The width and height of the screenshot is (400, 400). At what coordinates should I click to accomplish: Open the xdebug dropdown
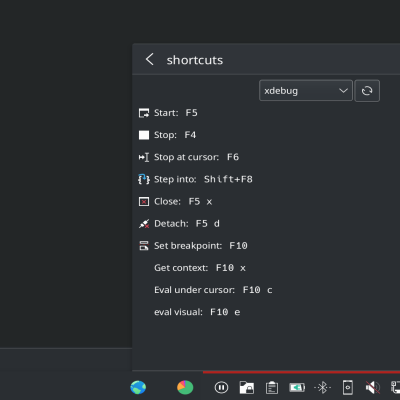pos(306,90)
